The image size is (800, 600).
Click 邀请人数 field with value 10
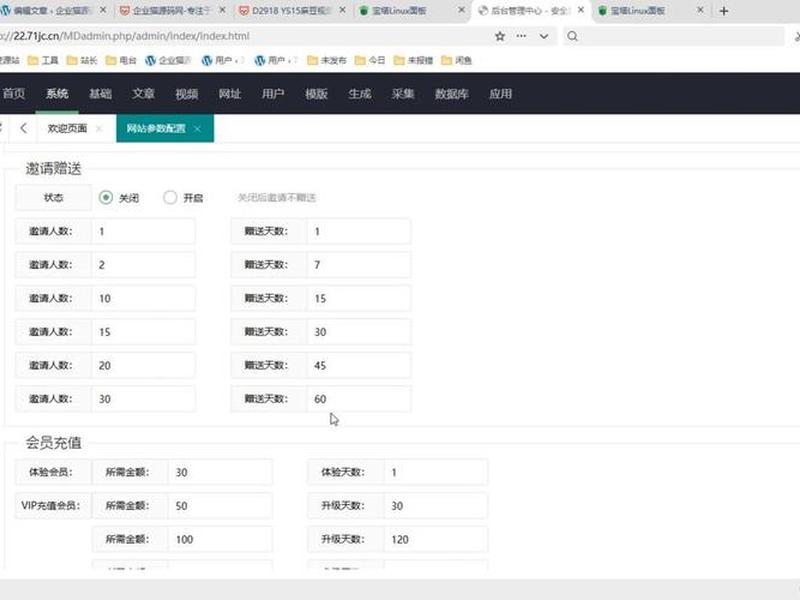143,298
